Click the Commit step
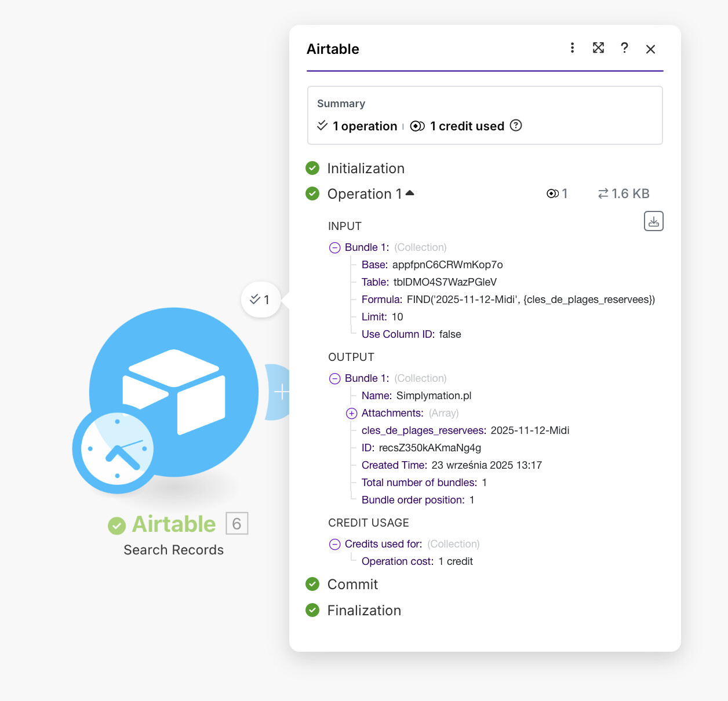The width and height of the screenshot is (728, 701). pyautogui.click(x=352, y=585)
